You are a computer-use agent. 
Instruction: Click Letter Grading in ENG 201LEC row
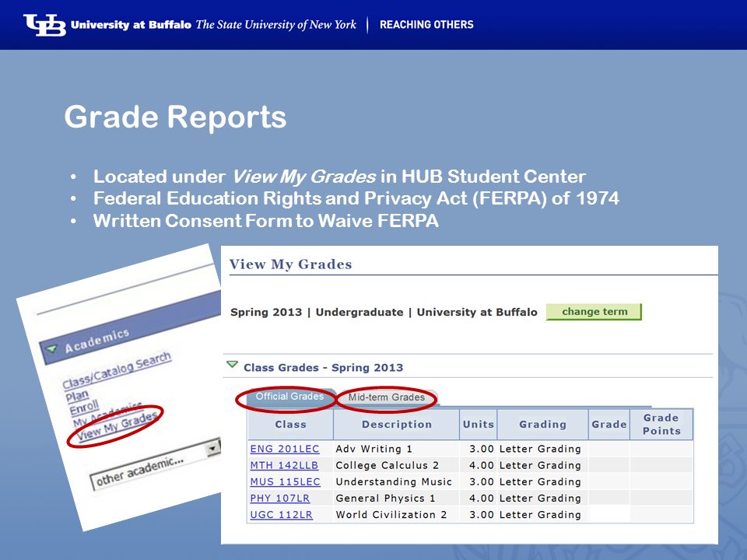tap(540, 449)
